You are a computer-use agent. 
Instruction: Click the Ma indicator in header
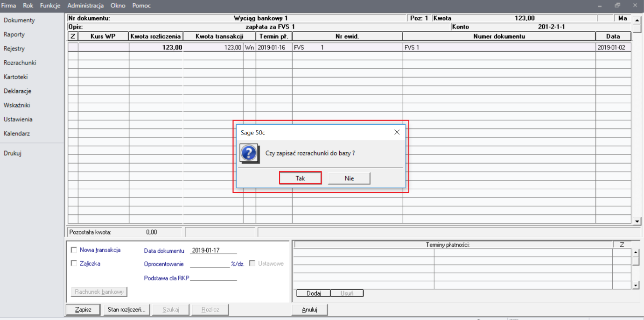[x=622, y=18]
